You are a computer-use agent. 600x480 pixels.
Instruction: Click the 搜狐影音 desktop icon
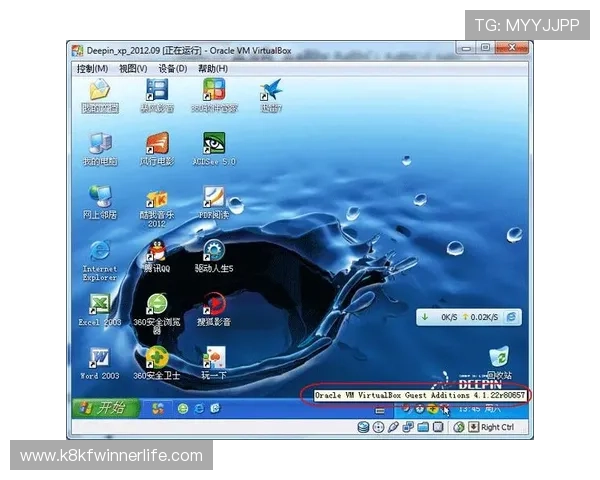pyautogui.click(x=214, y=304)
